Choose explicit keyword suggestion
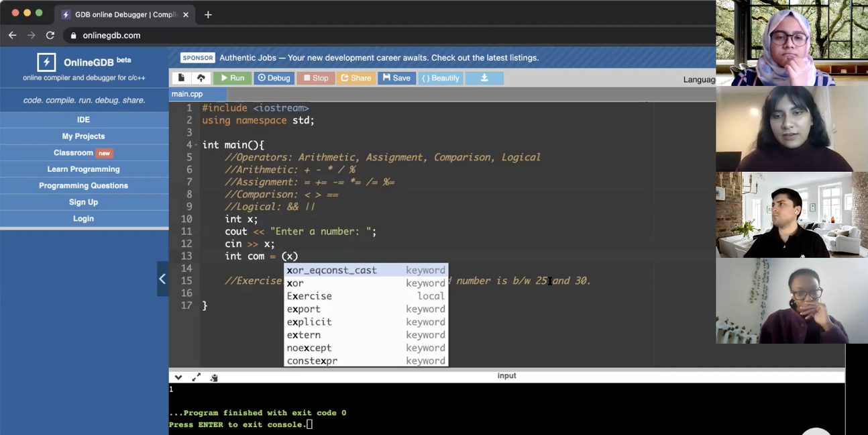The image size is (868, 435). (366, 322)
